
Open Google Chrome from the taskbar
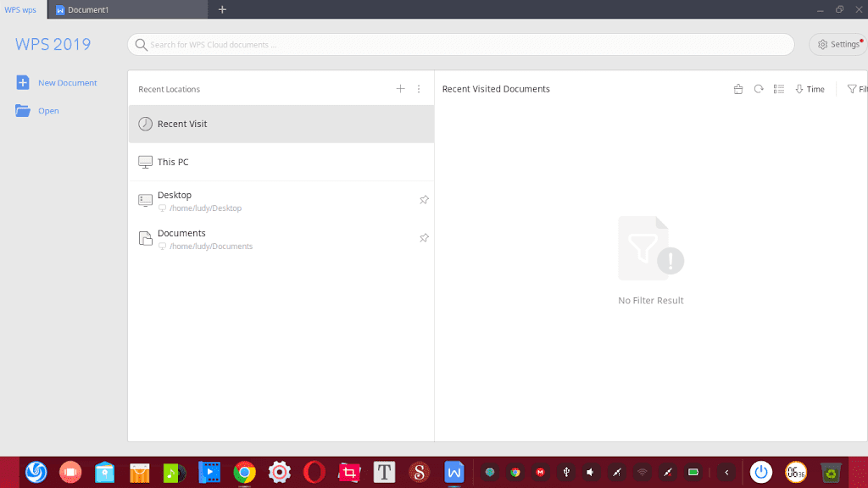pyautogui.click(x=244, y=473)
